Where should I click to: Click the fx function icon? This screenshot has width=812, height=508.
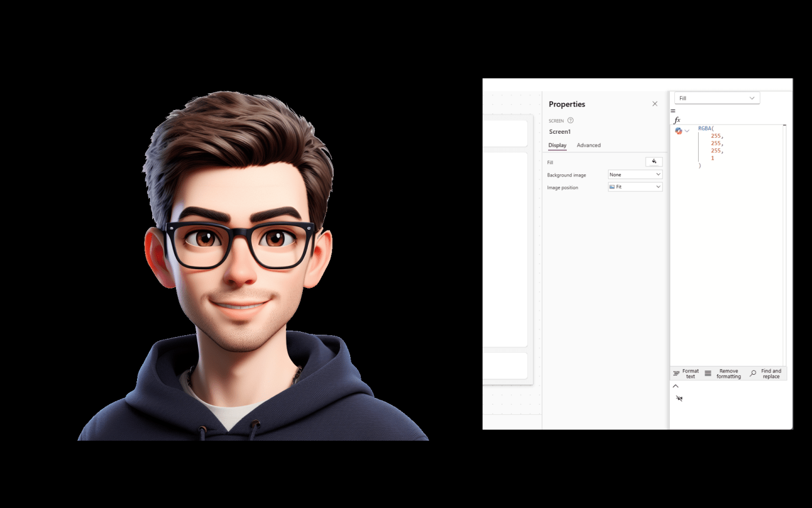[677, 120]
